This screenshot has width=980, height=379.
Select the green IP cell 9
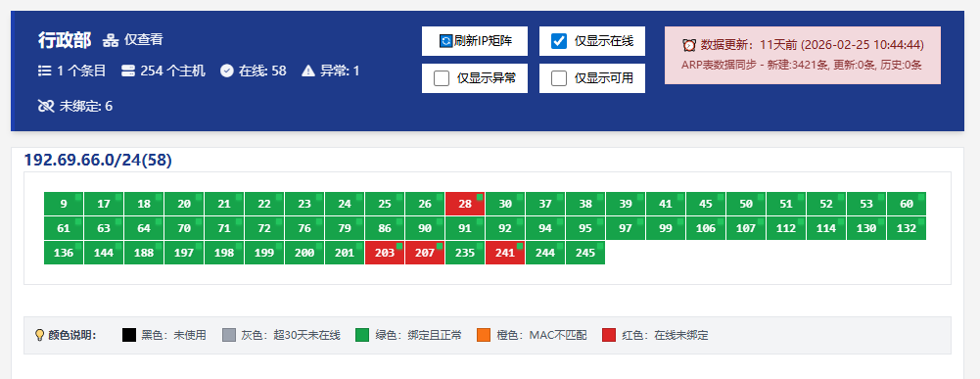(64, 204)
